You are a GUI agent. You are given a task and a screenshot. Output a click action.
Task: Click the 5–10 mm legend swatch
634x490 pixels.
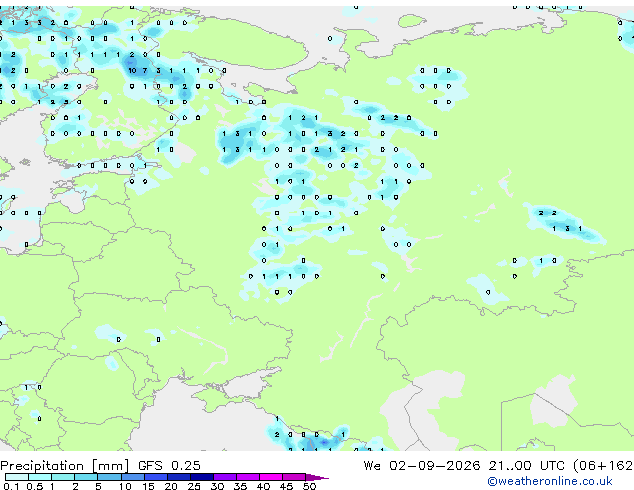tap(109, 477)
